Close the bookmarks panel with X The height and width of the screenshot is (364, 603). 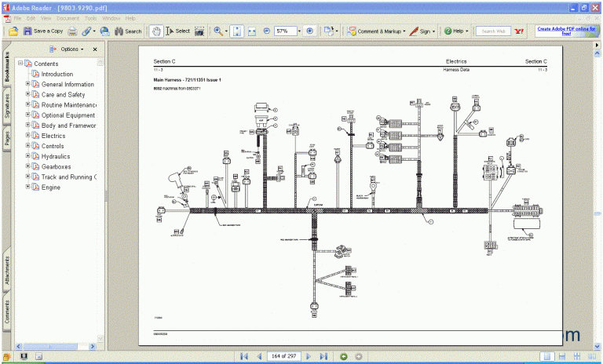tap(95, 49)
